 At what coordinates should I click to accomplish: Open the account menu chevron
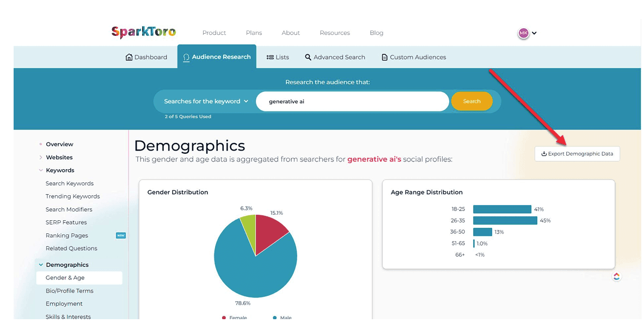[535, 33]
